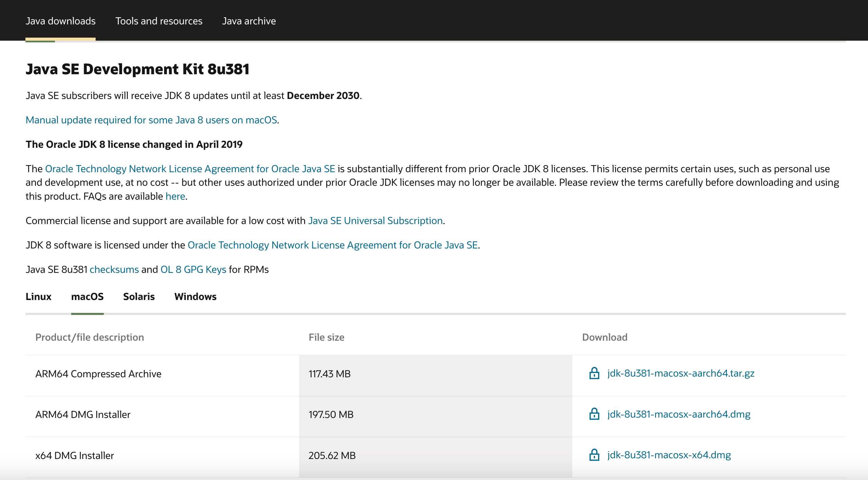Click lock icon beside aarch64.tar.gz download

point(594,373)
